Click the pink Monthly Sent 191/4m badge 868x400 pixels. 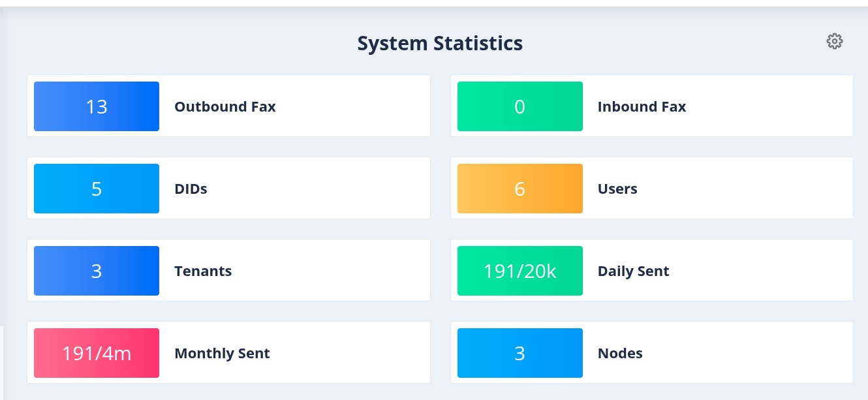click(x=97, y=353)
